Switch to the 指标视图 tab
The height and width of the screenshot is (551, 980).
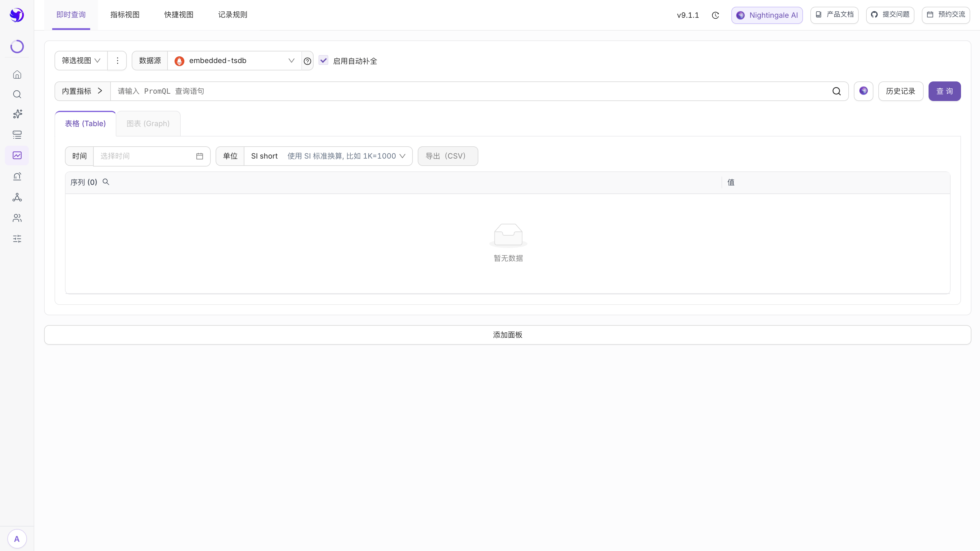click(x=125, y=15)
